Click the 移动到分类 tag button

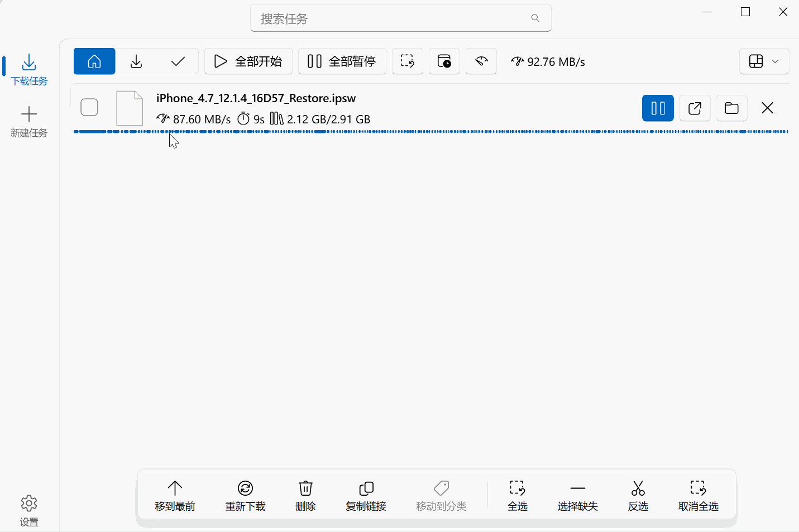[x=441, y=496]
